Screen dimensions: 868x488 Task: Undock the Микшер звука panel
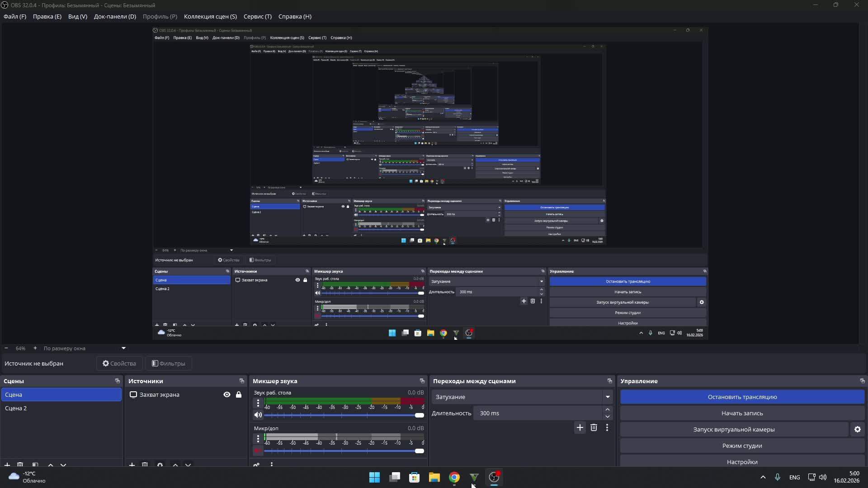422,381
